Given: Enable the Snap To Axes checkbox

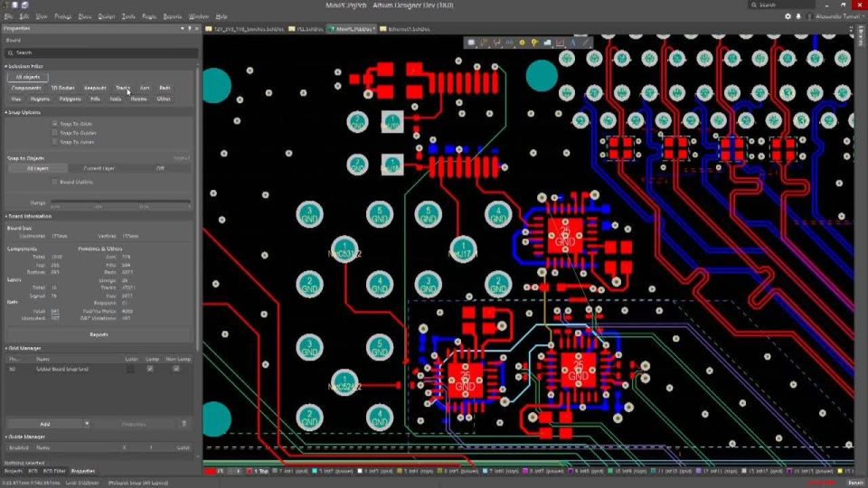Looking at the screenshot, I should (x=54, y=142).
